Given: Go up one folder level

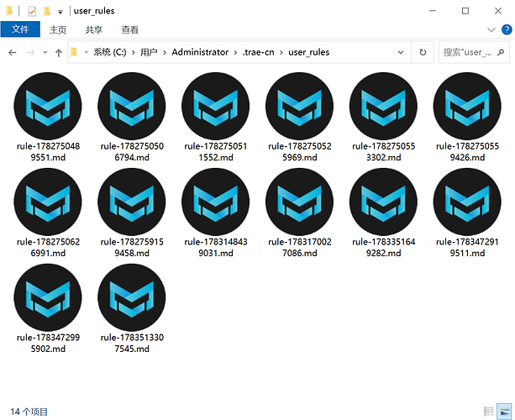Looking at the screenshot, I should click(x=59, y=53).
